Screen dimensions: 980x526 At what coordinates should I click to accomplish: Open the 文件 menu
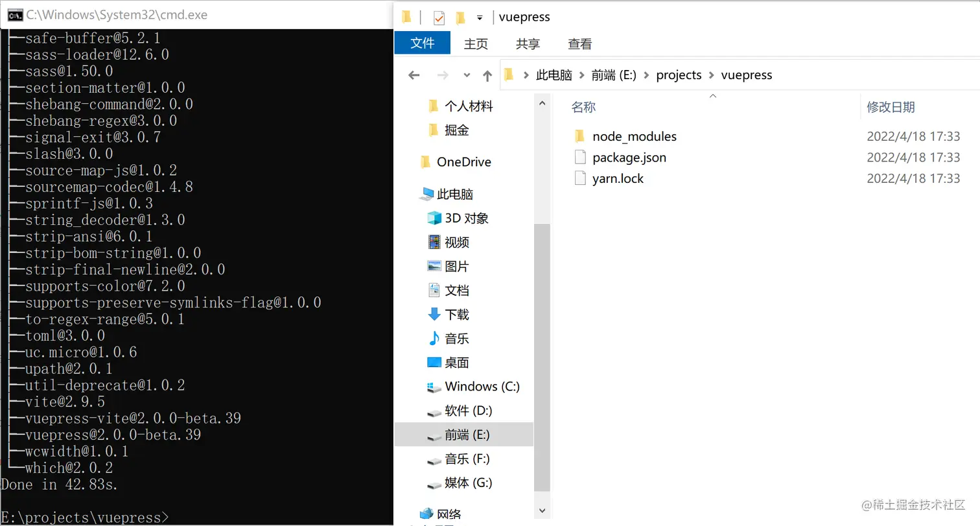[422, 43]
